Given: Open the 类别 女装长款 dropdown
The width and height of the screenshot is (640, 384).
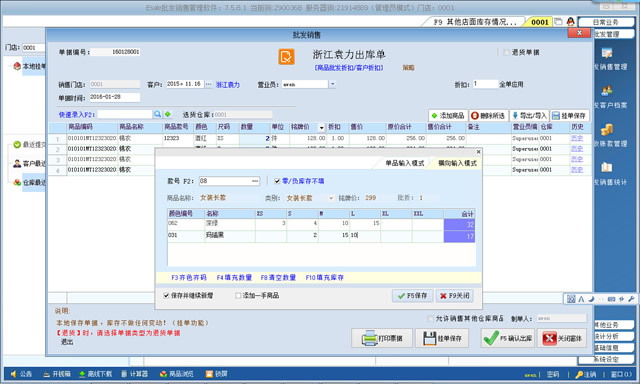Looking at the screenshot, I should 330,198.
